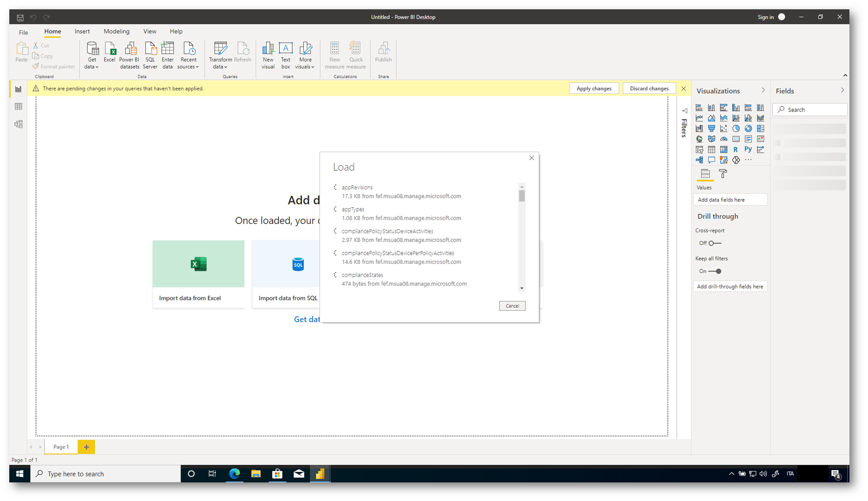Select the gauge visual
The image size is (868, 501).
click(723, 139)
